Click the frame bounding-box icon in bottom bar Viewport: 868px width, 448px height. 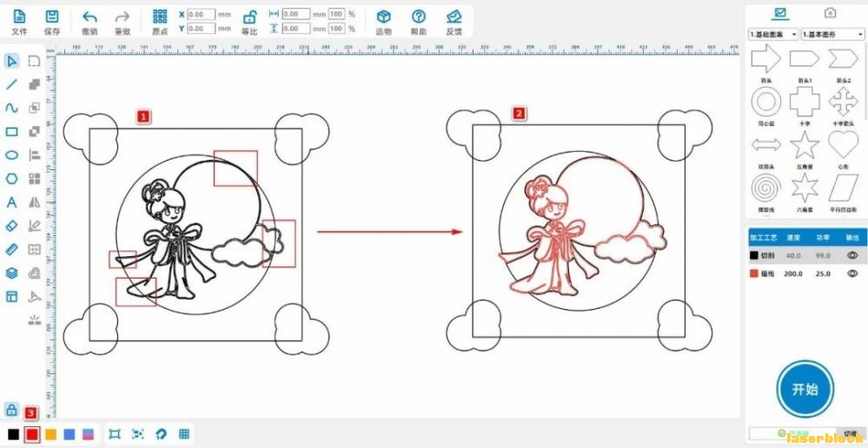(x=116, y=434)
